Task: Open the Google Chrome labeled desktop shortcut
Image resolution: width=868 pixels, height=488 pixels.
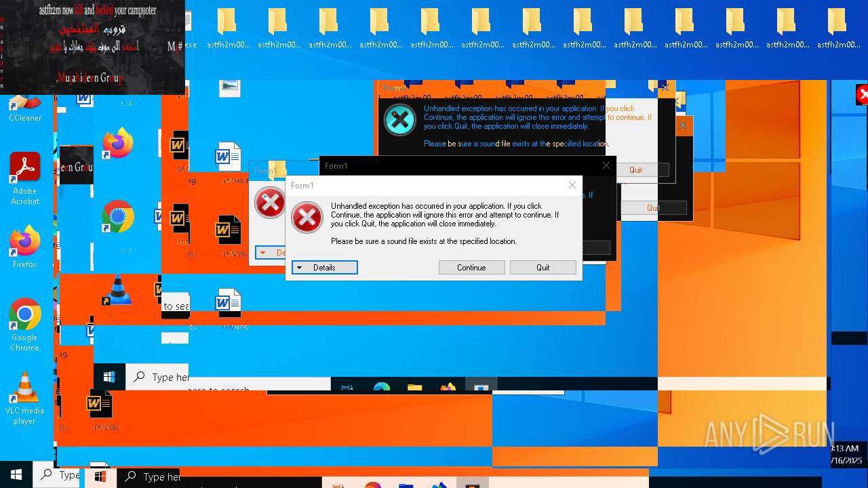Action: [x=24, y=325]
